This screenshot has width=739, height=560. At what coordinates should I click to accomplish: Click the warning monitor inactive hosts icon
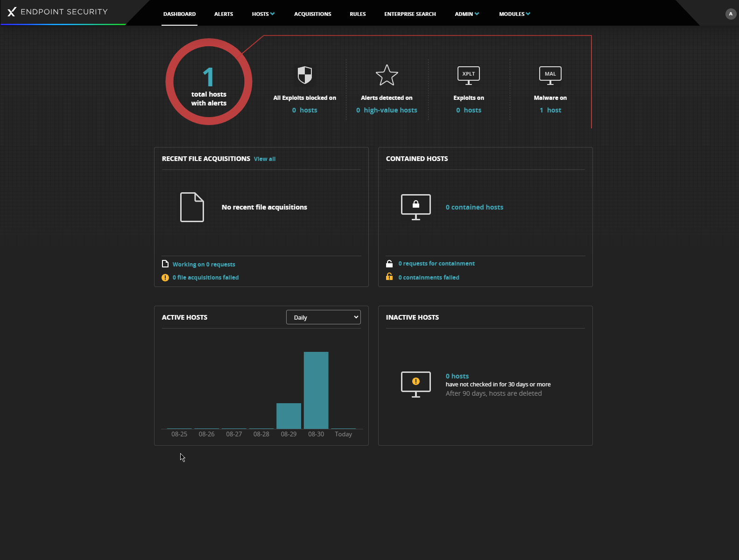tap(415, 384)
